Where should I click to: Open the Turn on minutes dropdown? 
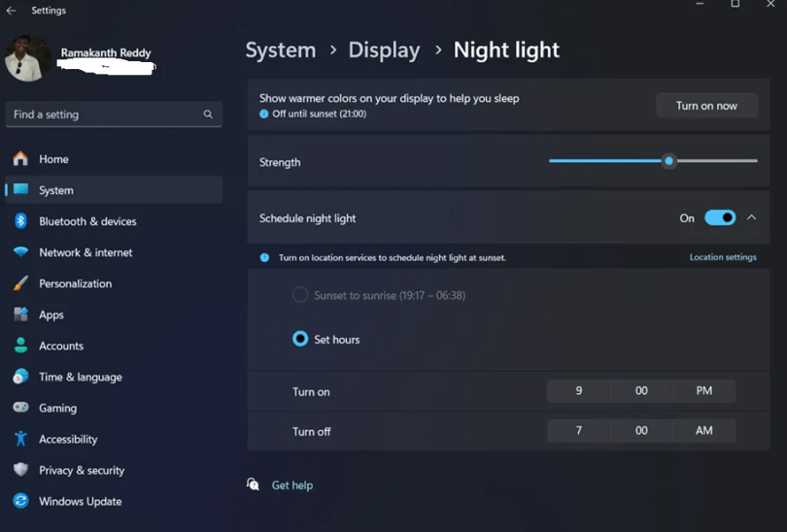[x=641, y=390]
